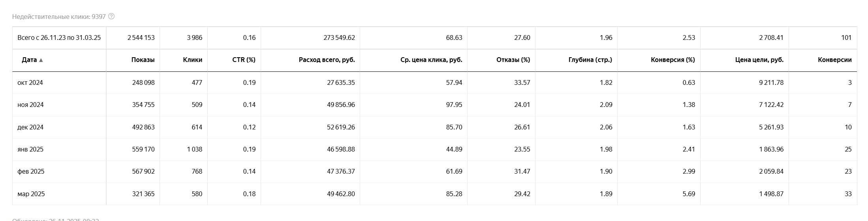Click the sort arrow in the Дата header

[41, 60]
